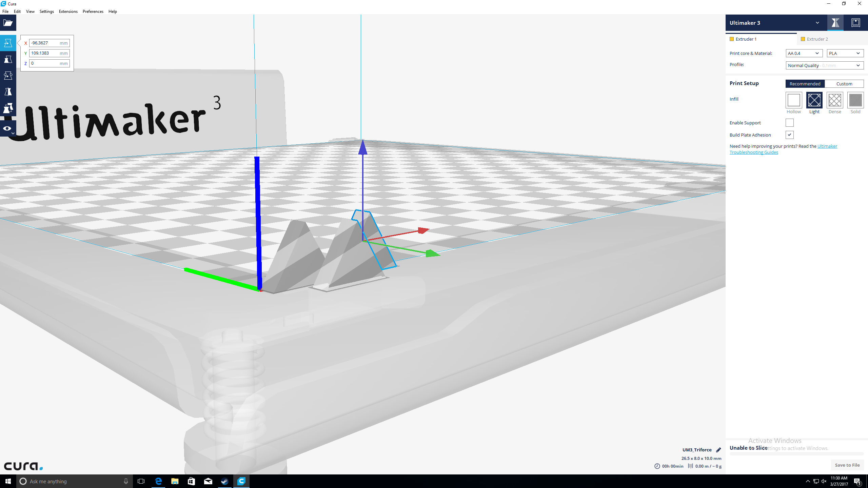Open the Settings menu
Screen dimensions: 868x488
pyautogui.click(x=46, y=11)
